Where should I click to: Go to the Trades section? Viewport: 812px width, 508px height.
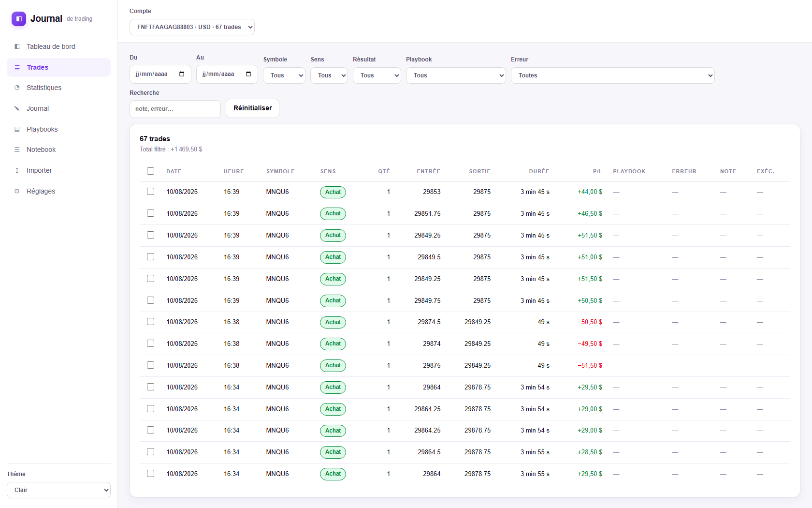[58, 67]
